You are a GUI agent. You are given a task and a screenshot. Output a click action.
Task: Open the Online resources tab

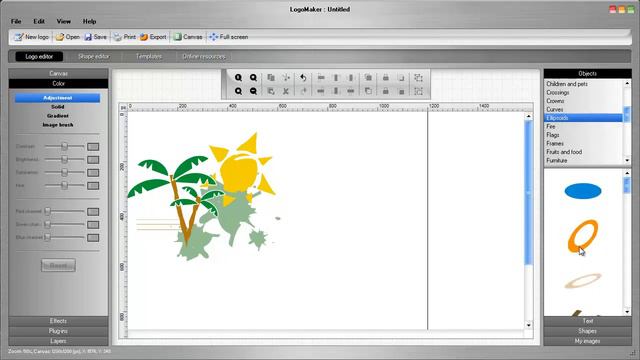click(204, 56)
